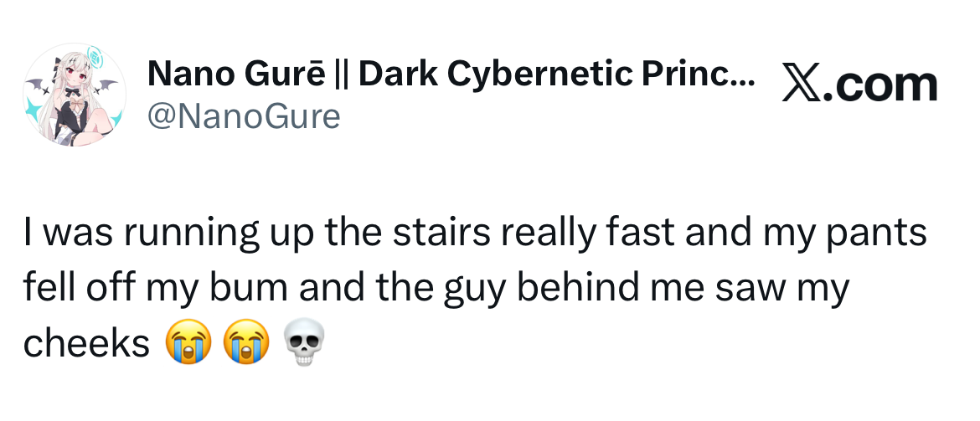Click the cyan halo on avatar
Viewport: 980px width, 421px height.
[x=95, y=57]
